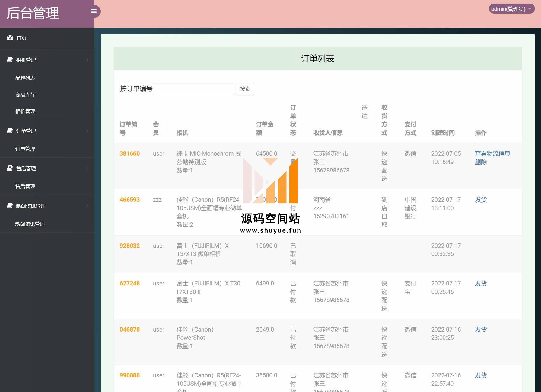Click the 操作 column header

(481, 133)
